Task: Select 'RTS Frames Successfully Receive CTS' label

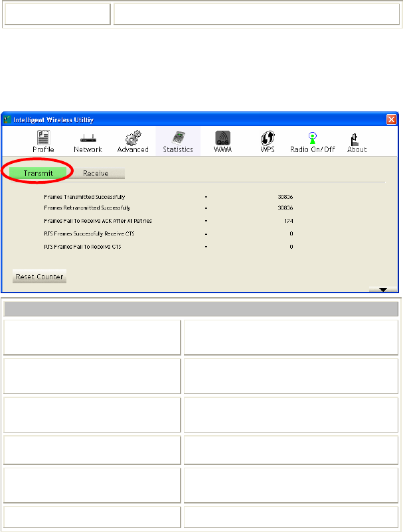Action: click(x=89, y=233)
